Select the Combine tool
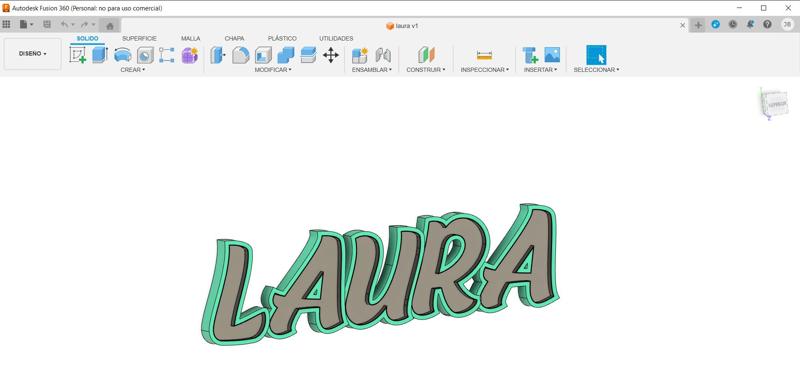800x376 pixels. point(286,55)
